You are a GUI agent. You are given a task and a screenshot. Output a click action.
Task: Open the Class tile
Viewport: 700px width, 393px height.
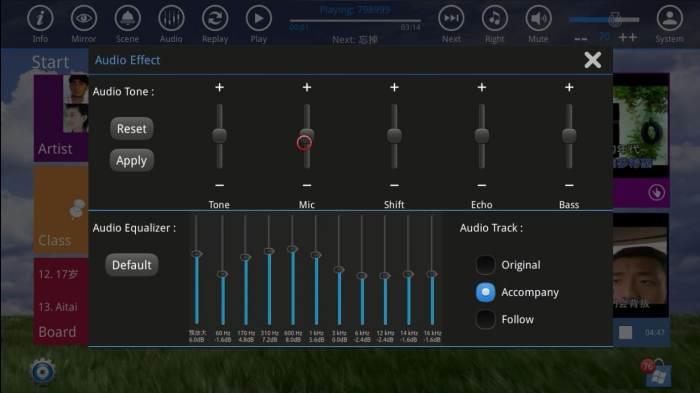click(61, 210)
